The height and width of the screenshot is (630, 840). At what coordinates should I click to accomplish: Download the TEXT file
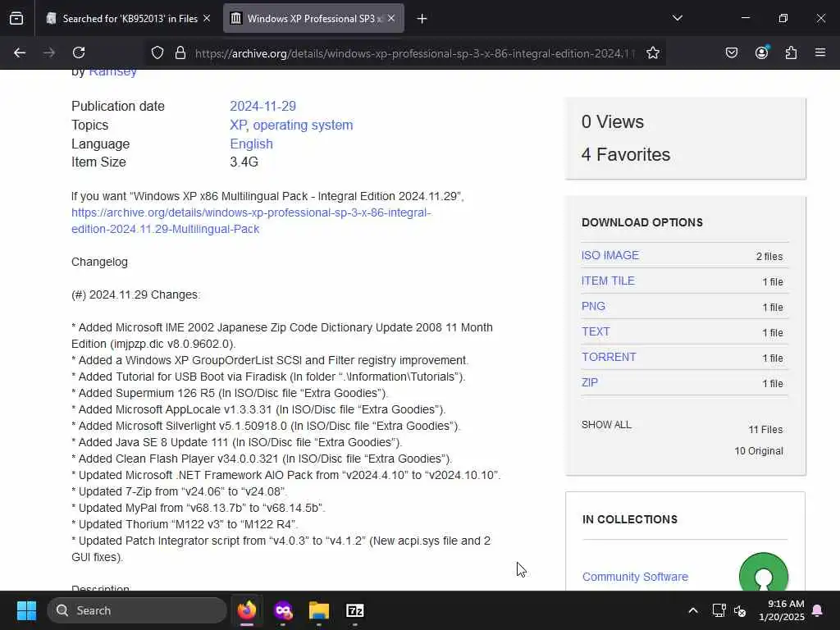tap(596, 331)
